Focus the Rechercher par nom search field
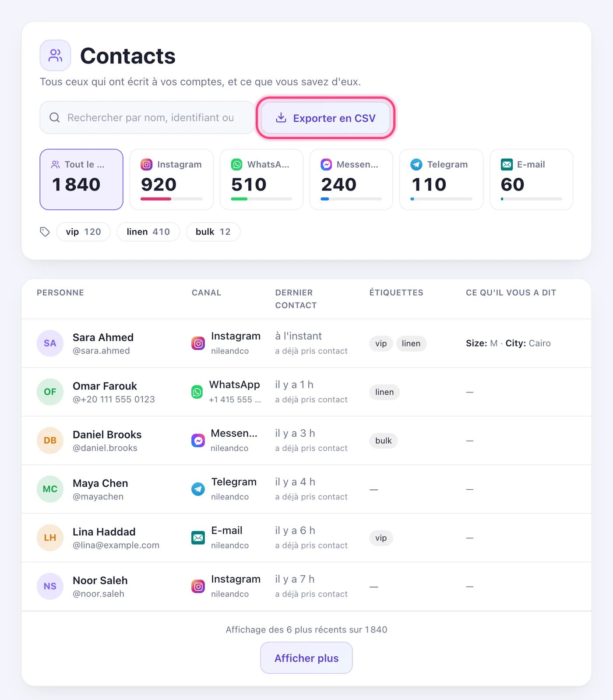 pyautogui.click(x=147, y=117)
